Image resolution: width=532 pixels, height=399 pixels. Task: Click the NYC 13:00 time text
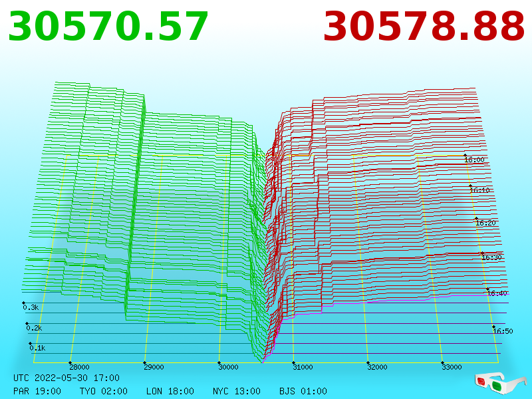237,391
